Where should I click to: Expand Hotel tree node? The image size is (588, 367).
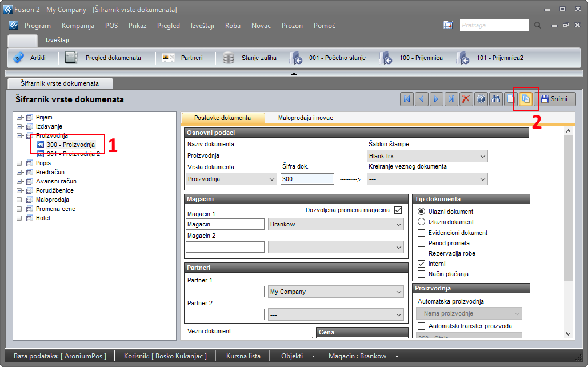pyautogui.click(x=19, y=218)
